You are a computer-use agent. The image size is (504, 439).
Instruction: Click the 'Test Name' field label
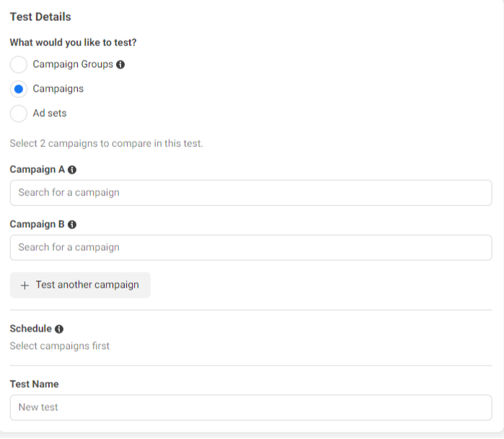(34, 384)
